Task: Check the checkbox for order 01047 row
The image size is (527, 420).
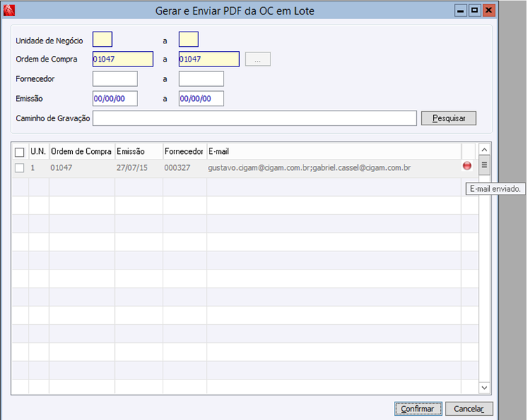Action: (20, 168)
